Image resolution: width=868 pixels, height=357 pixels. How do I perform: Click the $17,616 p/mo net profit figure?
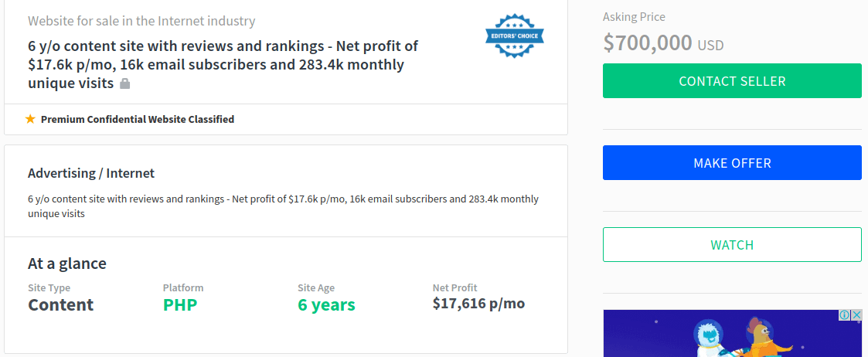[479, 304]
